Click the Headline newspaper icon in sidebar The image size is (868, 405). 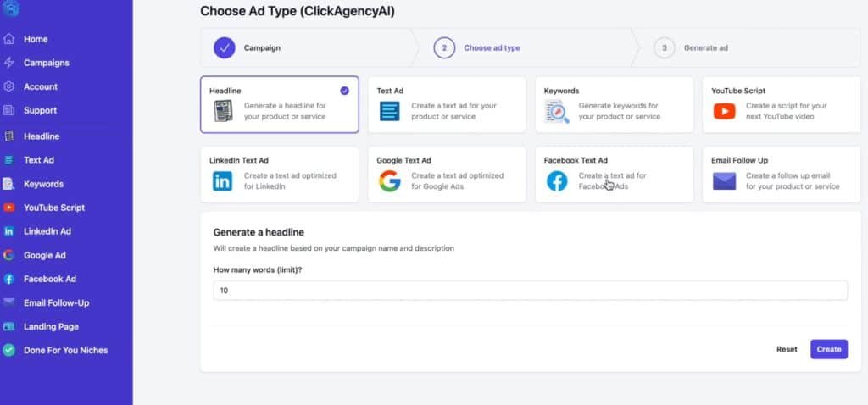[x=8, y=136]
